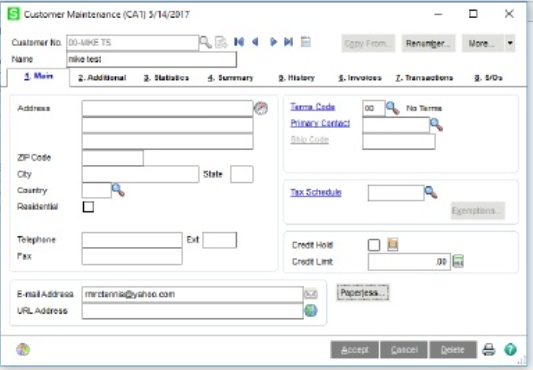Open the Ship Code link
The height and width of the screenshot is (370, 533).
[309, 139]
